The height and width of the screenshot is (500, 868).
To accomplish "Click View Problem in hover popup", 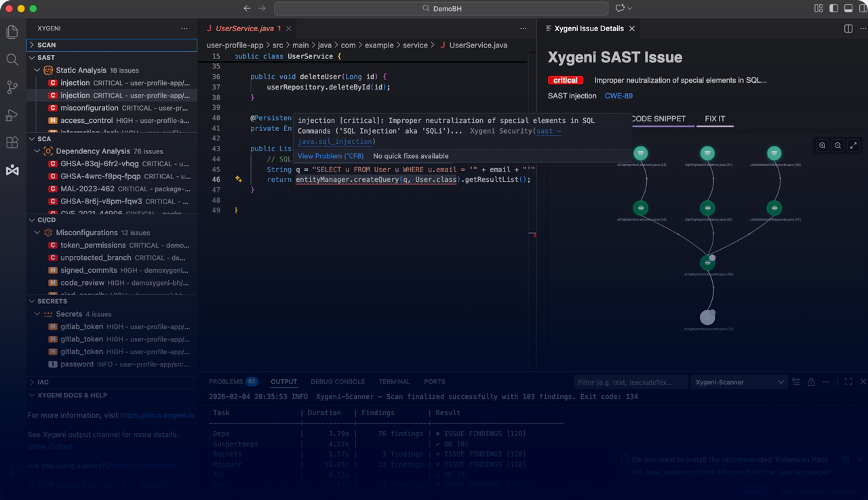I will pyautogui.click(x=332, y=156).
